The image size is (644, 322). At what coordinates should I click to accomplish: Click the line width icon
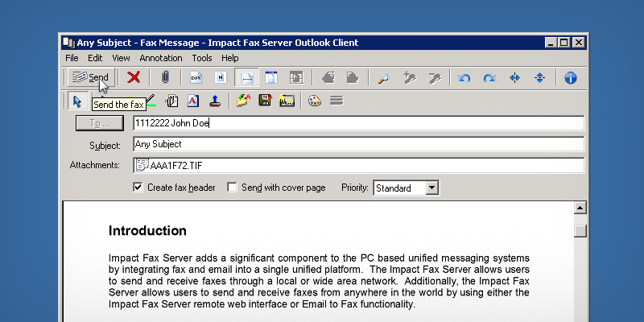coord(336,101)
